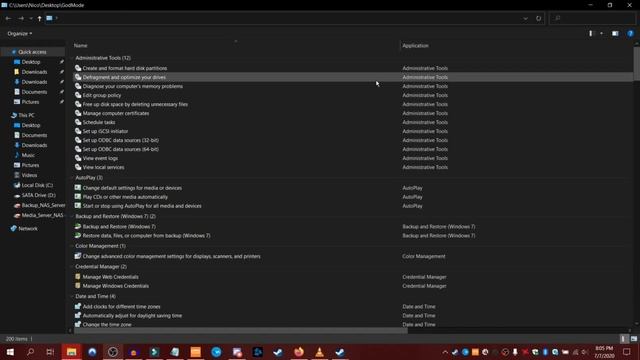Select 'Automatically adjust for daylight saving time'
Screen dimensions: 640x360
132,316
